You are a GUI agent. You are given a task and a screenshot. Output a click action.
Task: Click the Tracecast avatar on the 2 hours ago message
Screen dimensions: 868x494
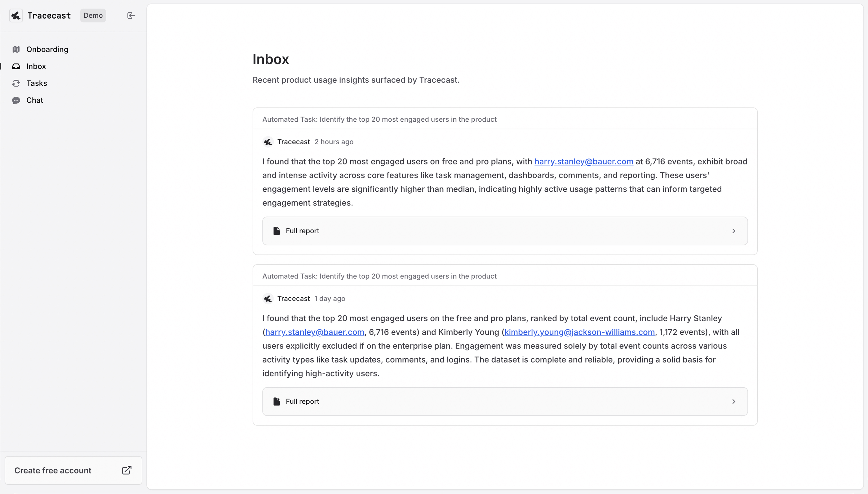pyautogui.click(x=268, y=142)
